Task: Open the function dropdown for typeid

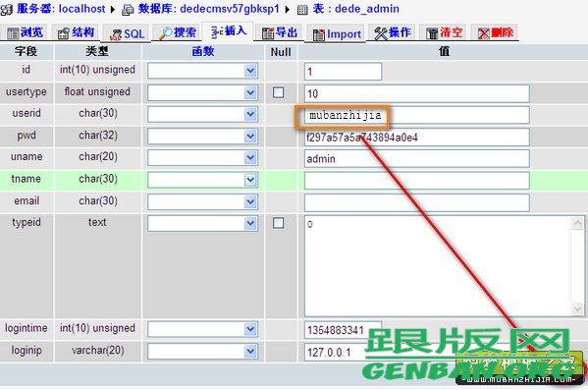Action: (x=203, y=224)
